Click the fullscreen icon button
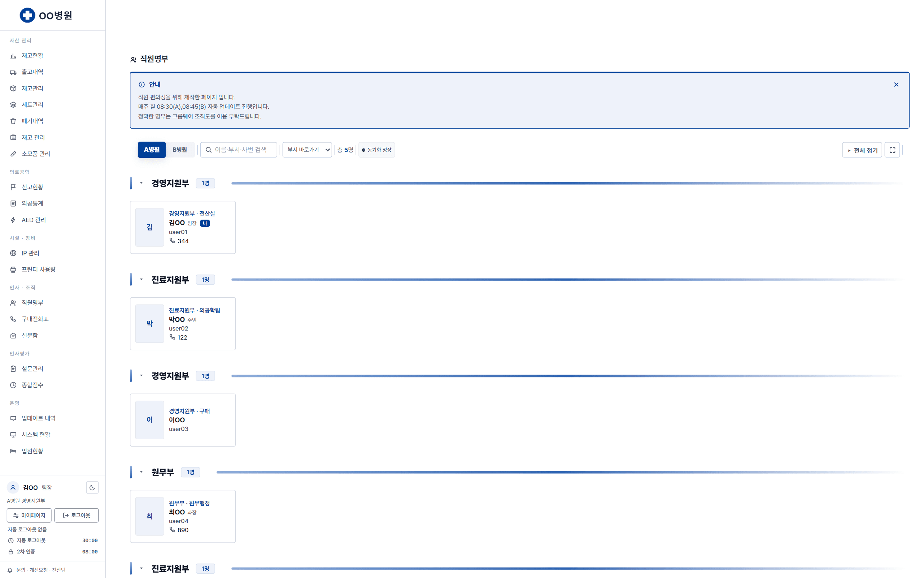924x578 pixels. (892, 150)
